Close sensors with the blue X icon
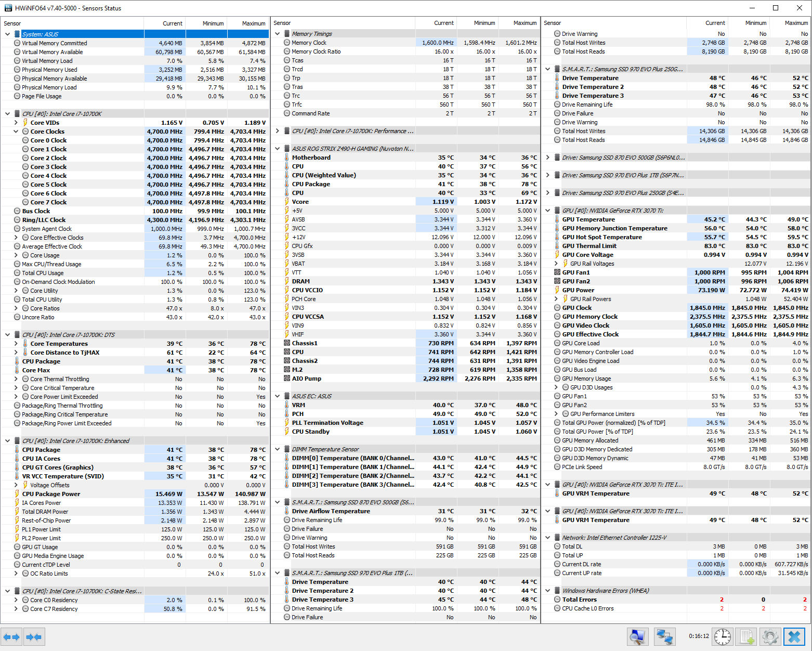This screenshot has width=812, height=651. [x=794, y=637]
